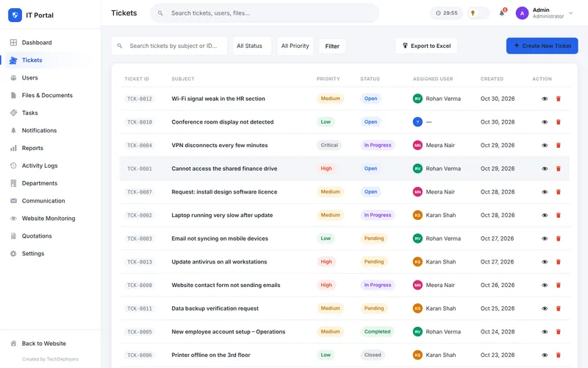Click the Priority column header
Viewport: 588px width, 368px height.
pos(328,79)
